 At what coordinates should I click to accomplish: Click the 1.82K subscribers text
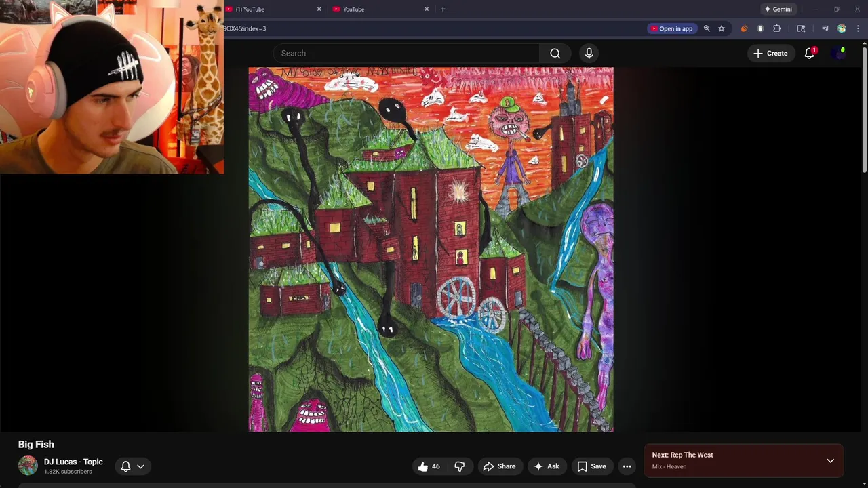[68, 472]
